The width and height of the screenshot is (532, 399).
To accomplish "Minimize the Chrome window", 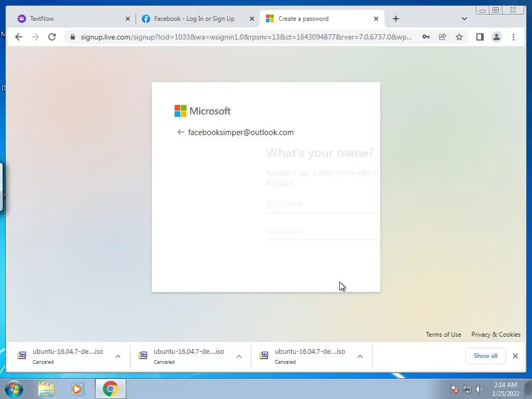I will (x=483, y=10).
